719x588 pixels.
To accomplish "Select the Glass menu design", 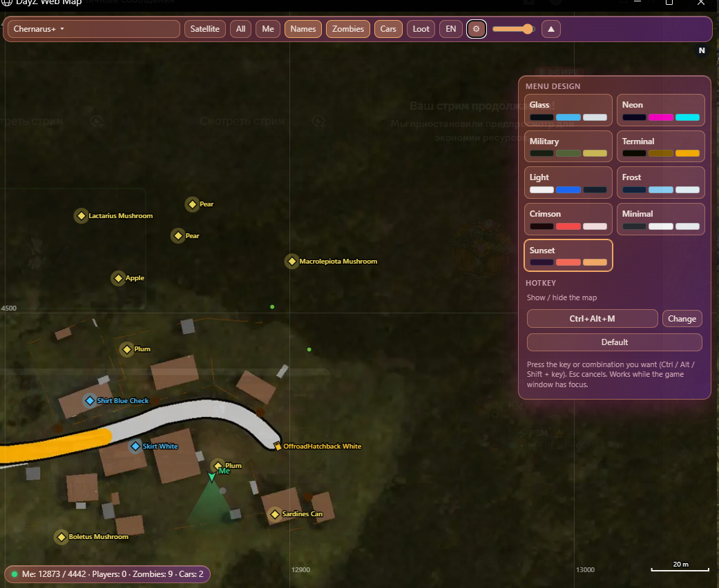I will tap(568, 110).
